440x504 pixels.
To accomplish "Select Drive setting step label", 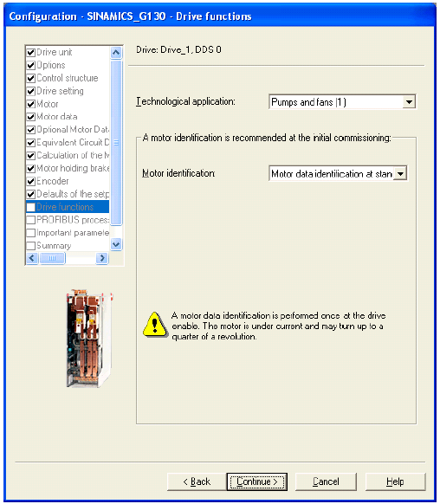I will point(60,91).
